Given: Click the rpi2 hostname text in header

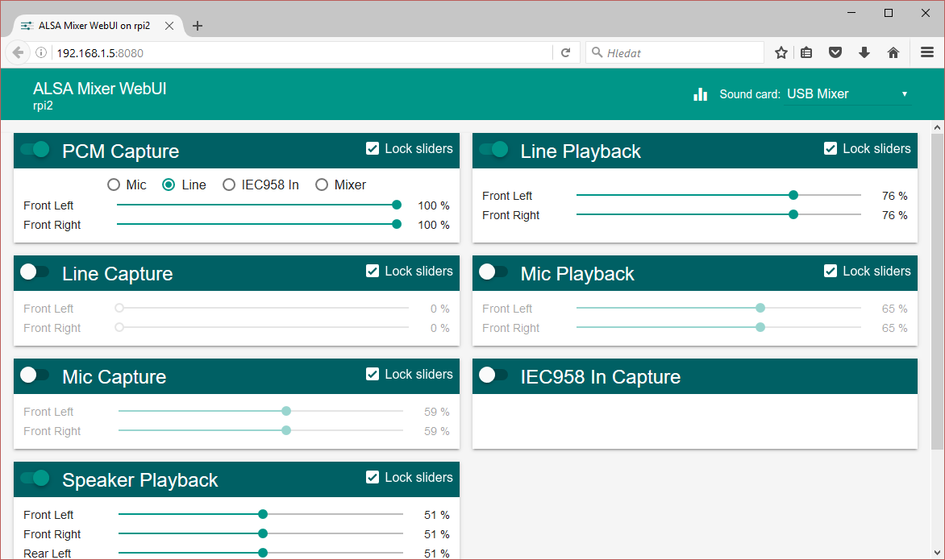Looking at the screenshot, I should point(43,106).
